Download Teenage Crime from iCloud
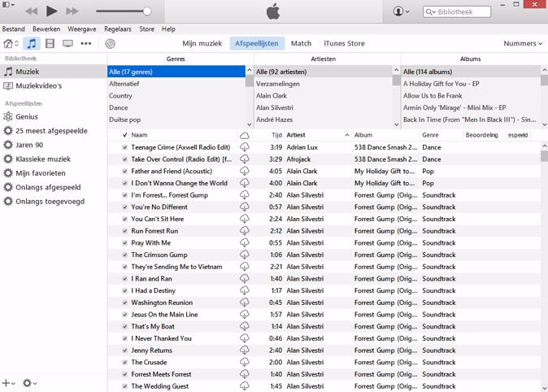Screen dimensions: 548x392 click(245, 147)
